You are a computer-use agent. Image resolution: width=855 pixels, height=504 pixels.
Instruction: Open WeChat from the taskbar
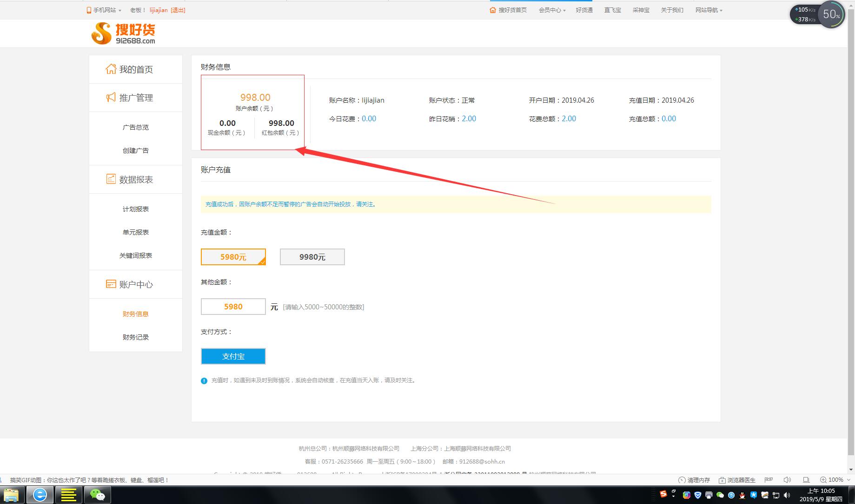(x=97, y=495)
